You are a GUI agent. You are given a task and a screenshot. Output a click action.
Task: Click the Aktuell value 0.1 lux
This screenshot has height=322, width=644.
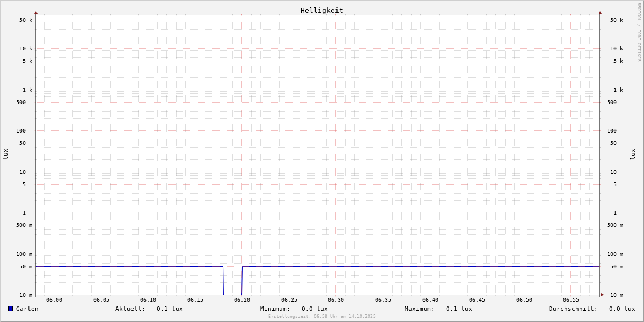(170, 309)
